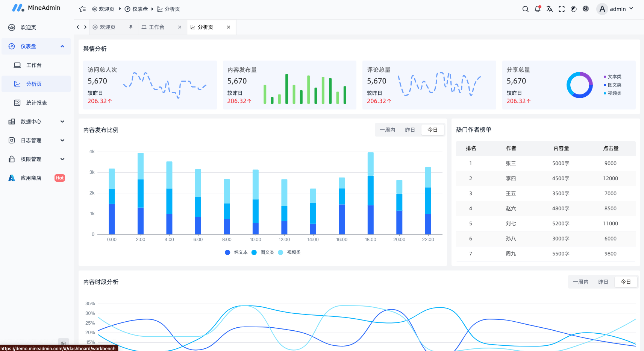
Task: Switch to the 工作台 tab
Action: pos(156,27)
